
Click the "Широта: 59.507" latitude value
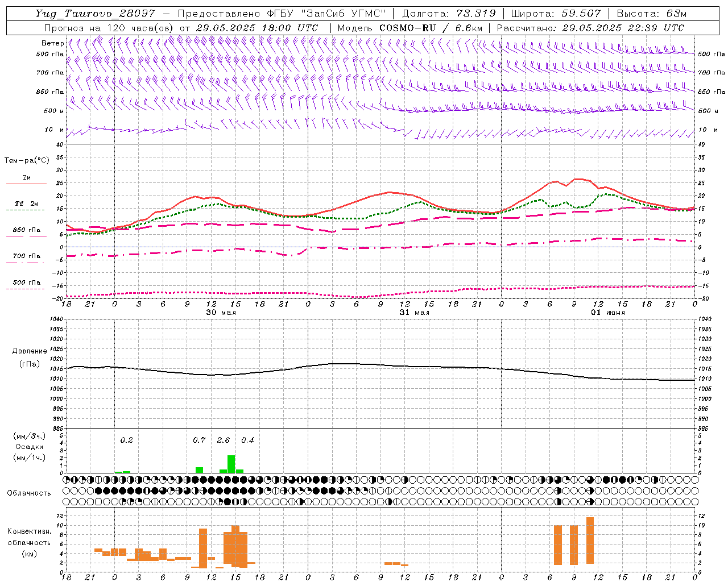(556, 14)
